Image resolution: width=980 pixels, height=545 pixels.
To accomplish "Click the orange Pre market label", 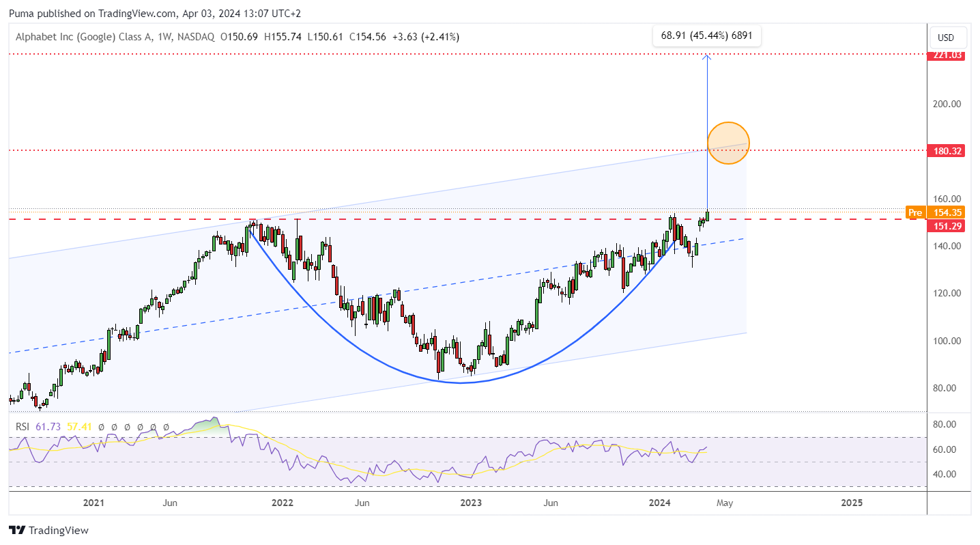I will (x=914, y=213).
